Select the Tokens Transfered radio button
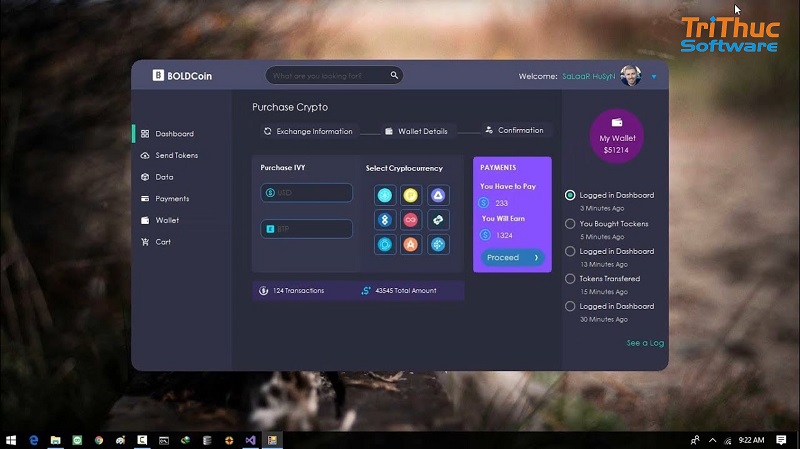Screen dimensions: 800x449 [x=570, y=279]
